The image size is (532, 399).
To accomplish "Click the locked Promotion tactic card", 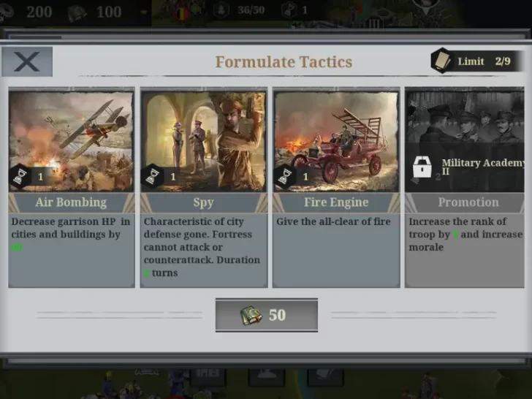I will 465,187.
